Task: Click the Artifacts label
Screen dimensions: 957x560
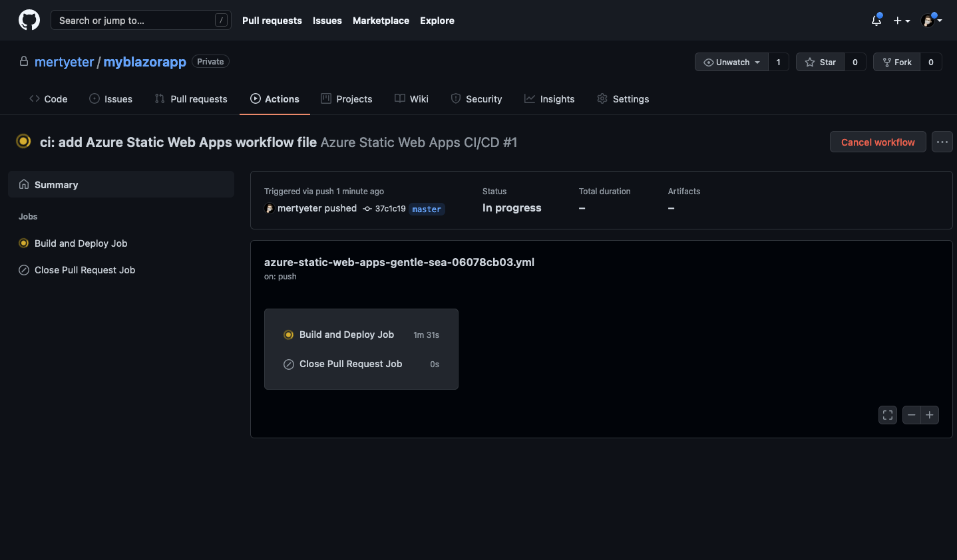Action: [x=684, y=192]
